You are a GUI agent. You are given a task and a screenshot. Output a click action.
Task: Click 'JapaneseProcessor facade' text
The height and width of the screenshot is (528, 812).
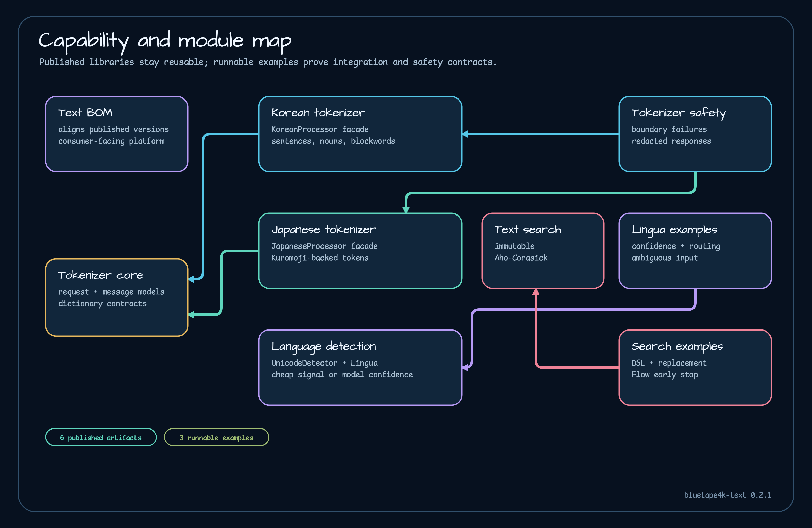324,246
